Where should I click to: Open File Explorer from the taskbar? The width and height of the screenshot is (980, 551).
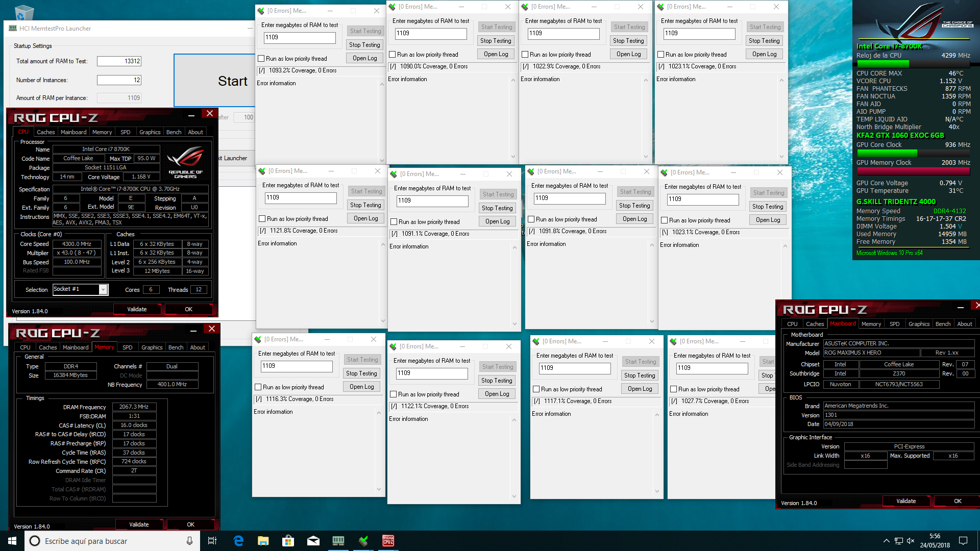click(263, 541)
